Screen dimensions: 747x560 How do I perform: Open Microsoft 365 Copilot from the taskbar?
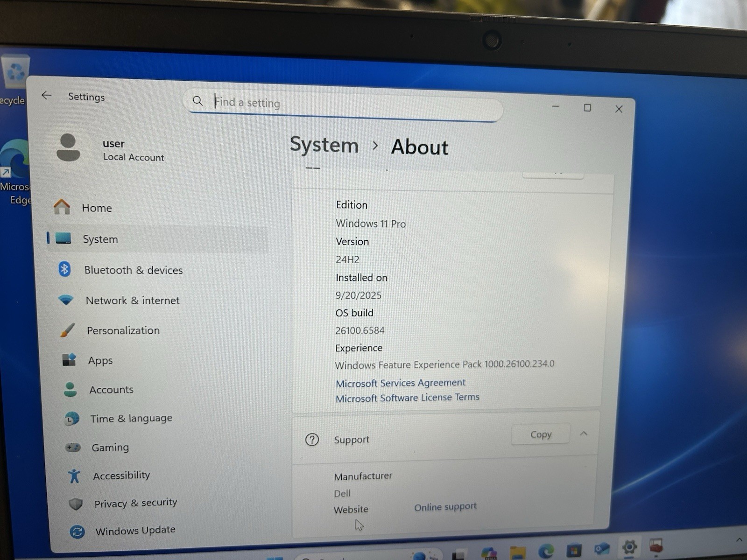(489, 553)
